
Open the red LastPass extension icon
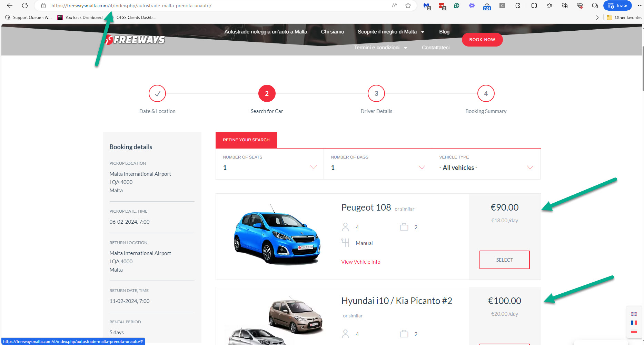coord(442,6)
